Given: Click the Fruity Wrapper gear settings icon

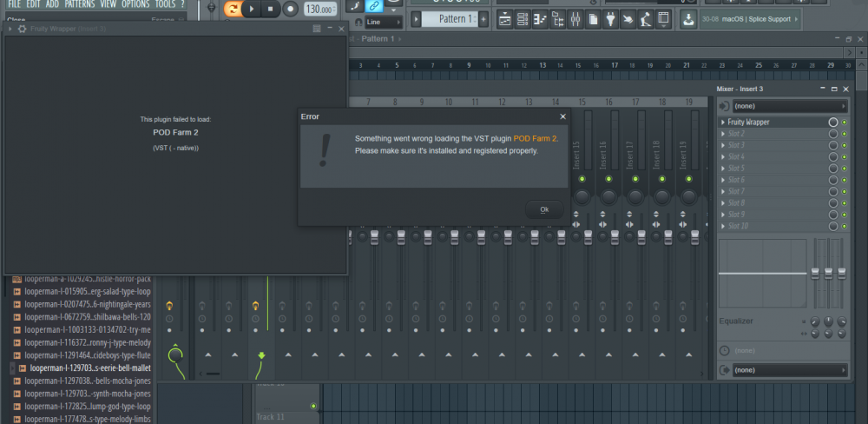Looking at the screenshot, I should point(23,29).
